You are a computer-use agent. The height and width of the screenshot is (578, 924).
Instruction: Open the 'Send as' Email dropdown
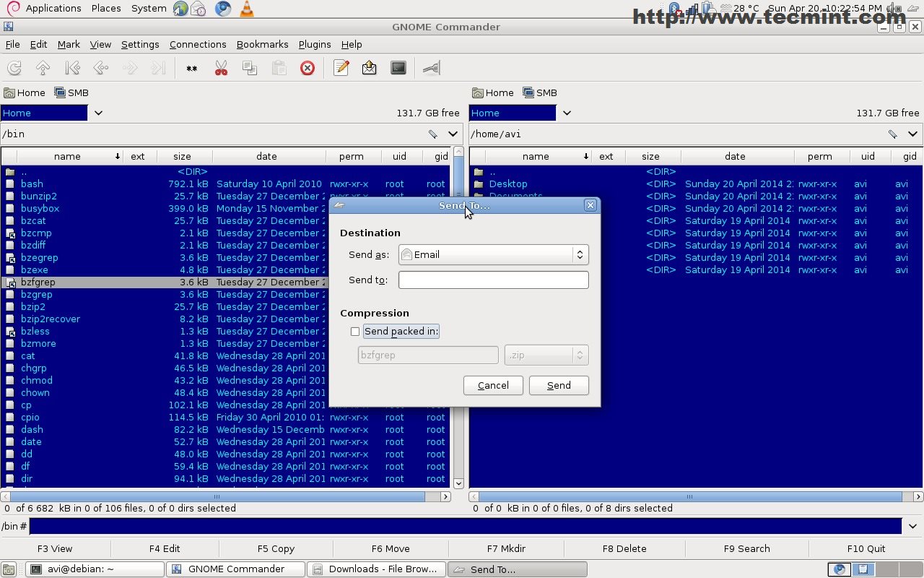click(x=493, y=254)
